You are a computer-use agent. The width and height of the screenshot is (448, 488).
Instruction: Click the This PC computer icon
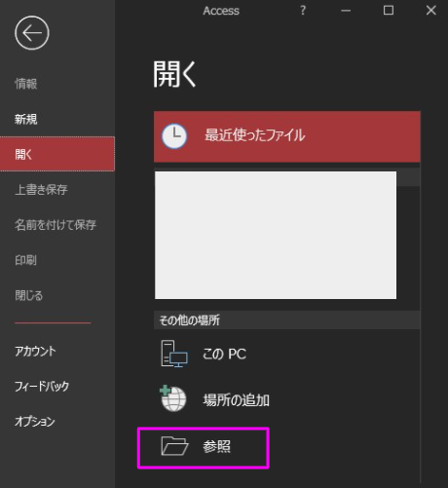point(174,354)
